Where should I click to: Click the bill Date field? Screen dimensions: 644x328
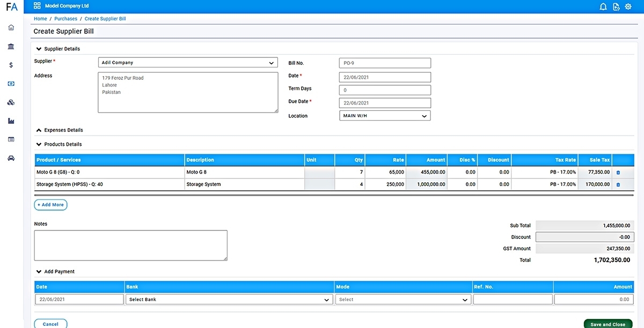click(x=385, y=77)
